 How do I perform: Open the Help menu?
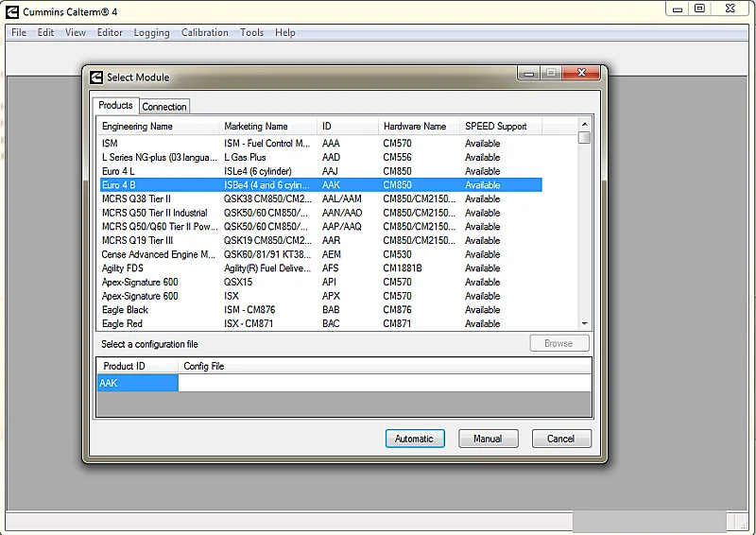tap(285, 32)
